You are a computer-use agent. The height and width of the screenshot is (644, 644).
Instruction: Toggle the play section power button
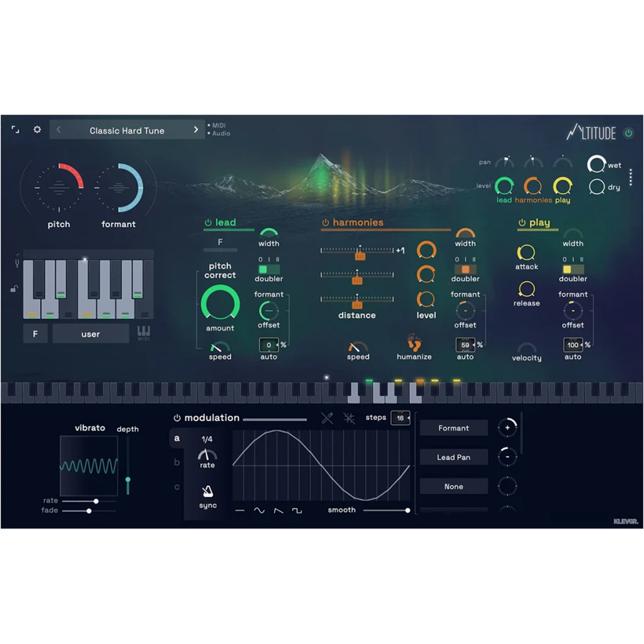pyautogui.click(x=522, y=222)
